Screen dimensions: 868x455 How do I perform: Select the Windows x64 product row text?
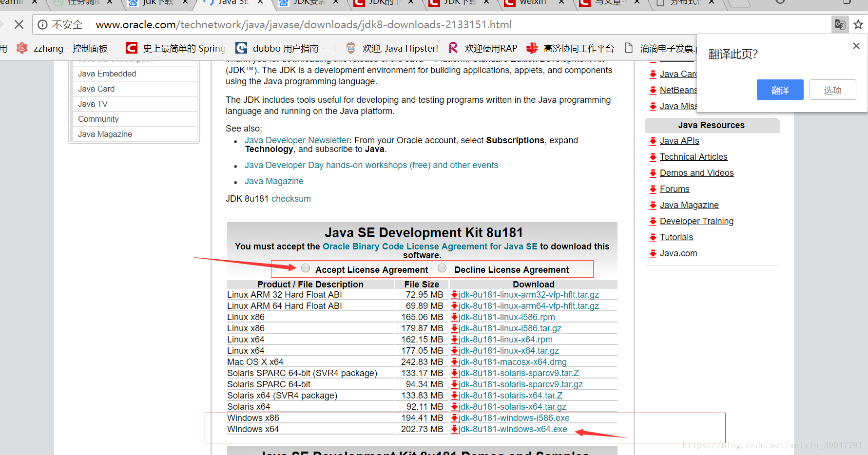click(x=253, y=429)
